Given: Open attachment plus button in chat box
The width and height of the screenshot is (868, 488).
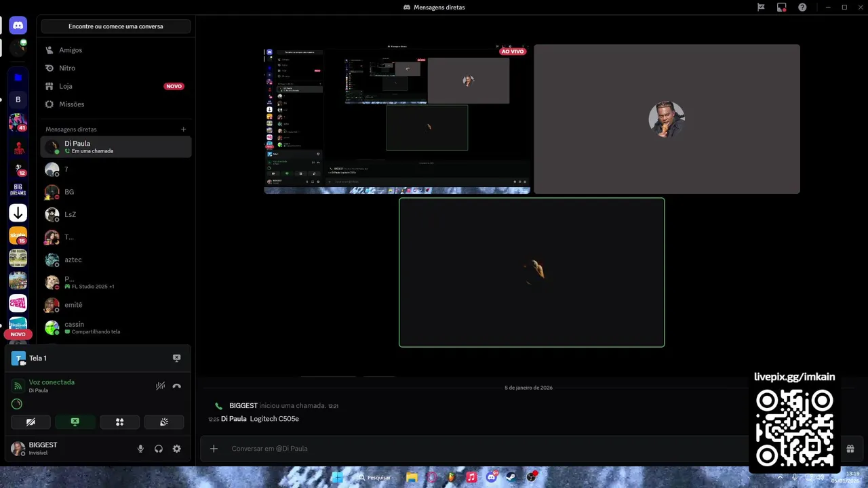Looking at the screenshot, I should [214, 449].
